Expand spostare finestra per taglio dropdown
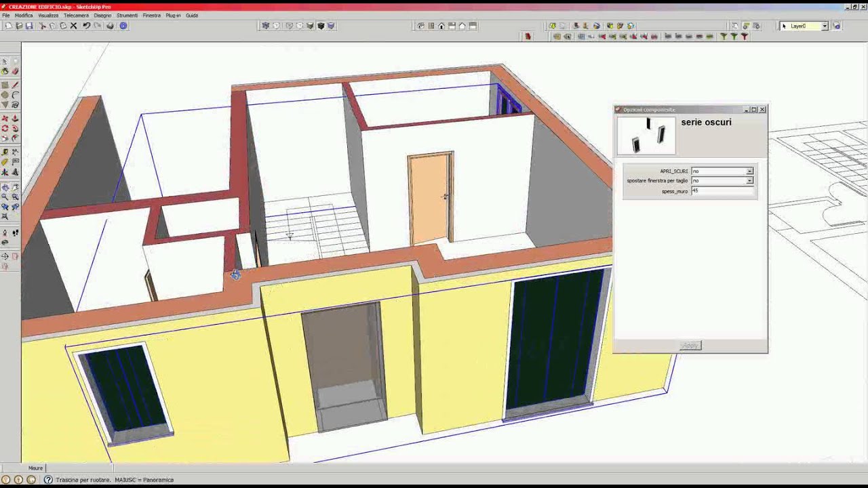The width and height of the screenshot is (868, 488). click(749, 181)
